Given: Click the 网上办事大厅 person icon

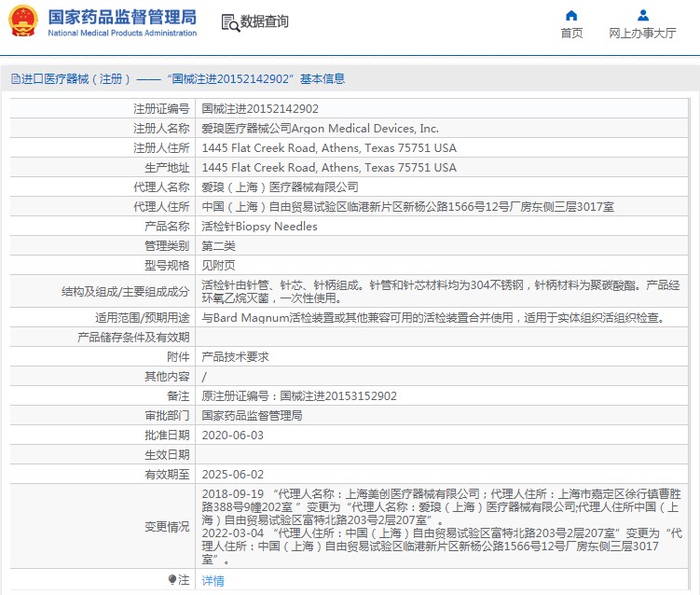Looking at the screenshot, I should [642, 15].
